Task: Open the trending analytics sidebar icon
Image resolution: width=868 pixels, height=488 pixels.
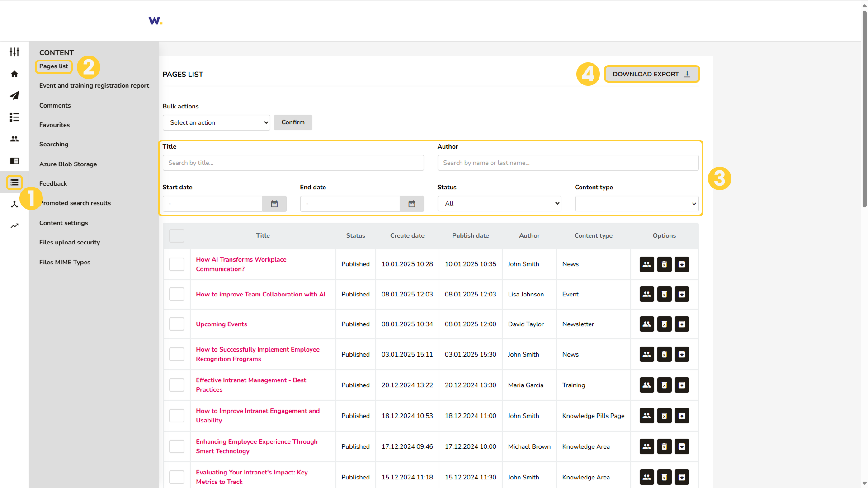Action: [14, 225]
